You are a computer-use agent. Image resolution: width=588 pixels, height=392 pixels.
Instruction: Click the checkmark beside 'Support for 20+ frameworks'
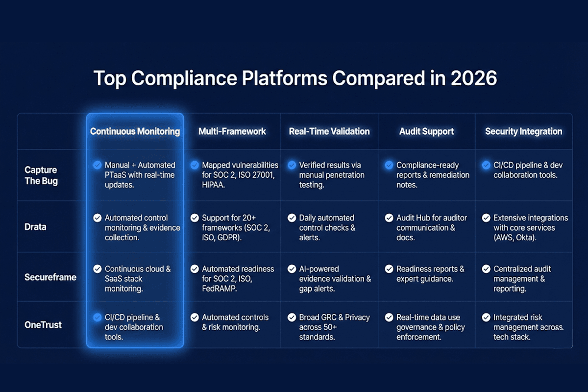point(194,218)
